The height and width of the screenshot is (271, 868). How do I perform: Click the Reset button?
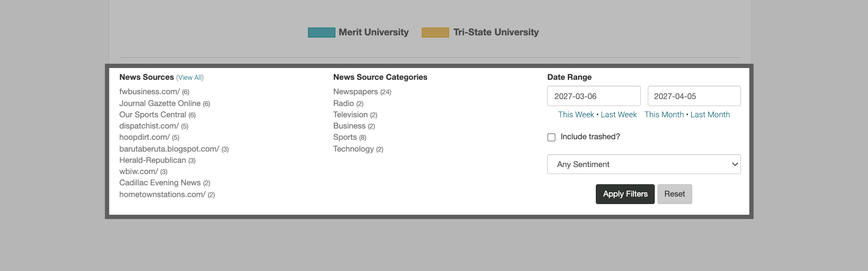(675, 194)
